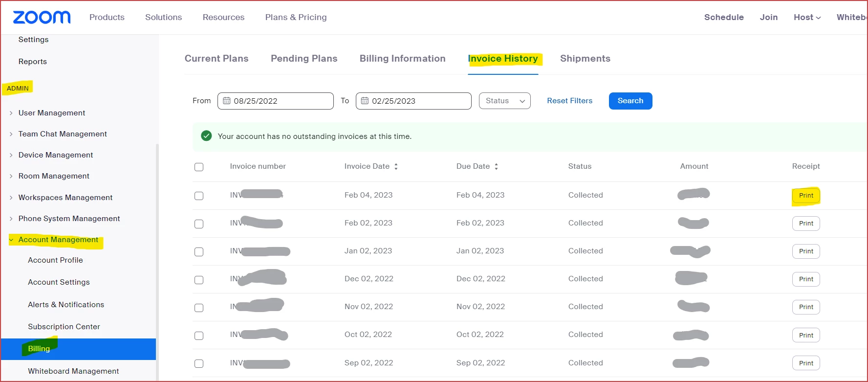The width and height of the screenshot is (868, 382).
Task: Click the sidebar vertical scrollbar
Action: (x=157, y=262)
